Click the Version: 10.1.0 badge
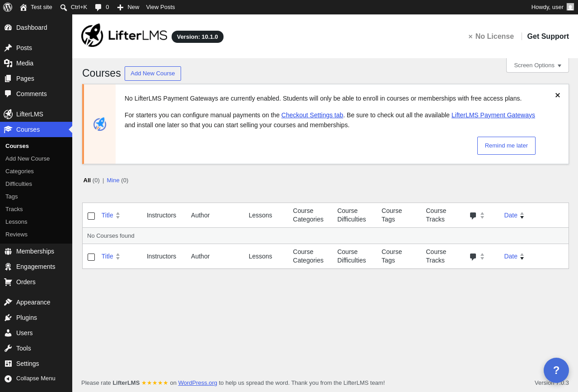The width and height of the screenshot is (578, 392). coord(197,37)
